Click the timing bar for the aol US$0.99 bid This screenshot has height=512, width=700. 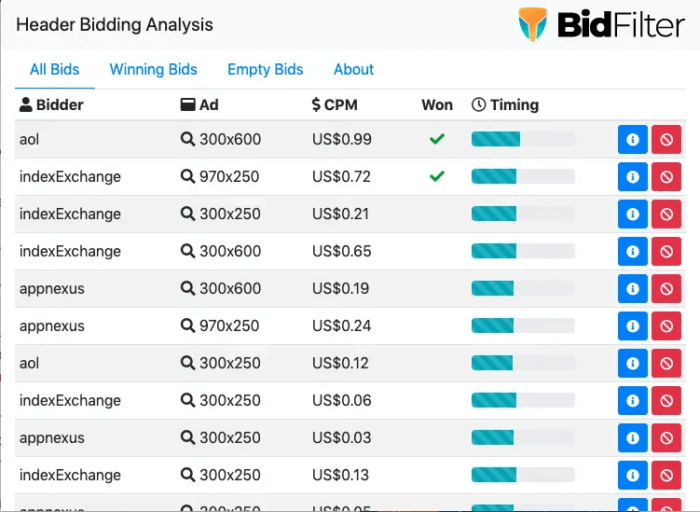[x=522, y=140]
